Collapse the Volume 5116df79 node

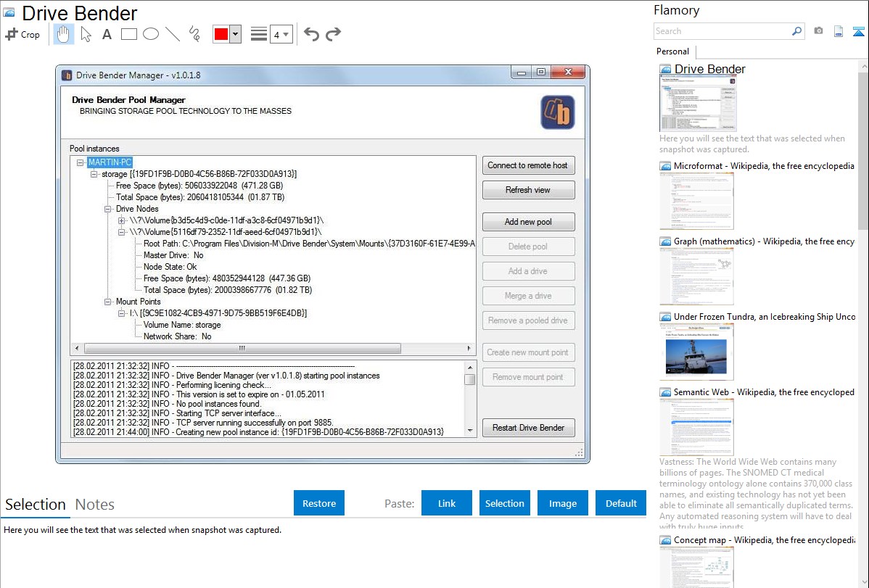[121, 232]
